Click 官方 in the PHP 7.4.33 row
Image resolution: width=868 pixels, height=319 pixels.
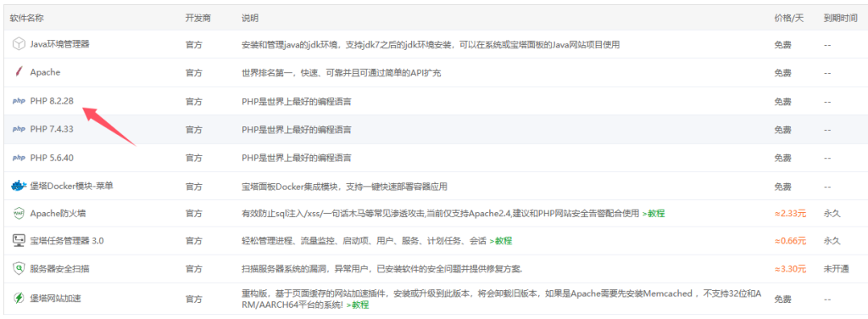194,130
